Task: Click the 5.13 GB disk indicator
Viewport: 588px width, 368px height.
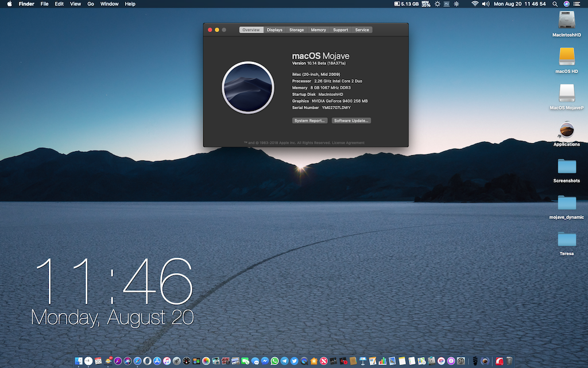Action: click(406, 4)
